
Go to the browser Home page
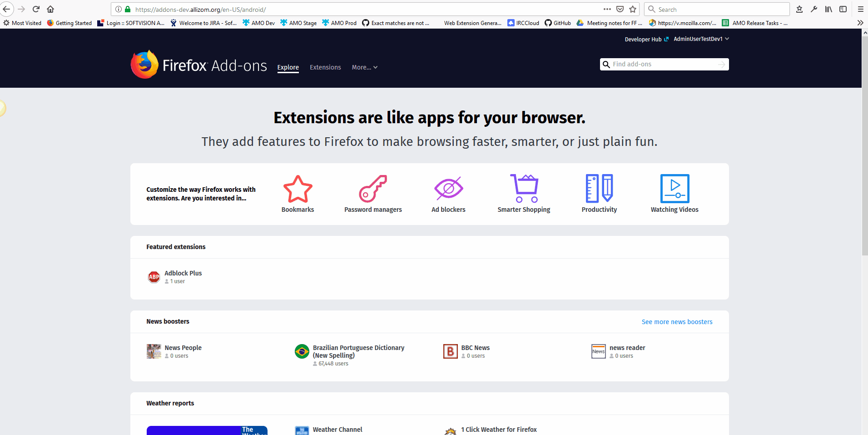50,9
